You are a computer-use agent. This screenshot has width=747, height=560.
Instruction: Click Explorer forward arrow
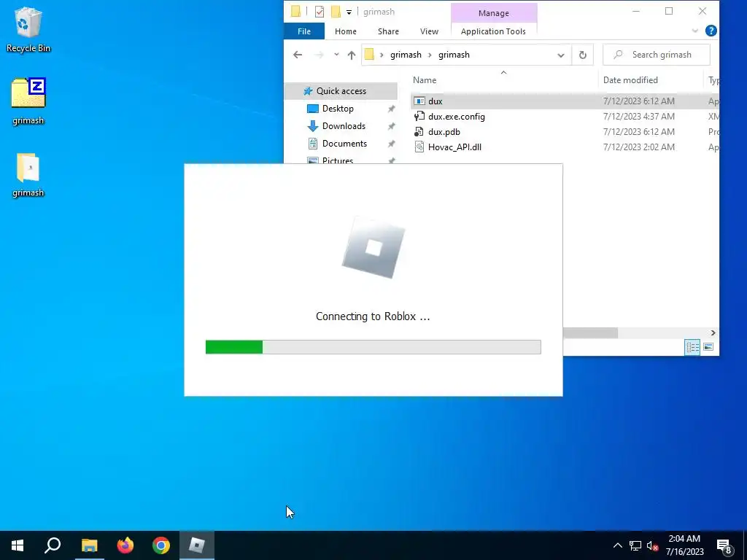[x=320, y=55]
